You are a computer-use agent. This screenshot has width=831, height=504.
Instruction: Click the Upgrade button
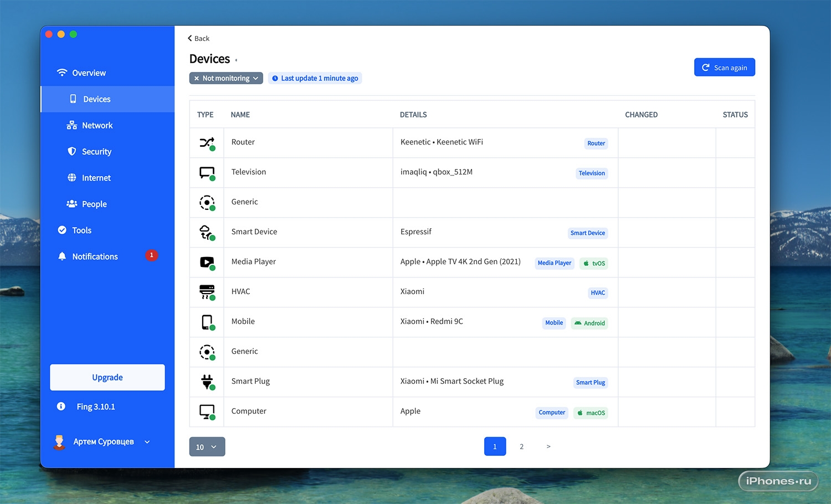(x=107, y=377)
